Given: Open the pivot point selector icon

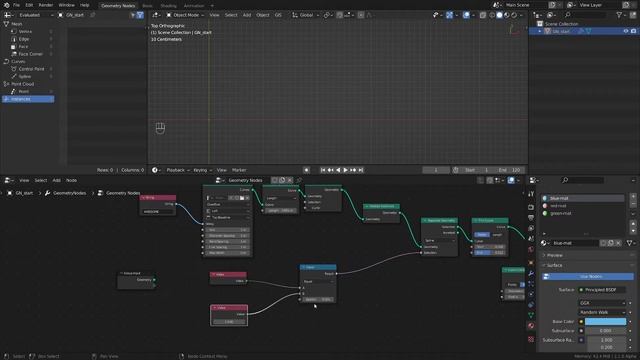Looking at the screenshot, I should [x=327, y=15].
